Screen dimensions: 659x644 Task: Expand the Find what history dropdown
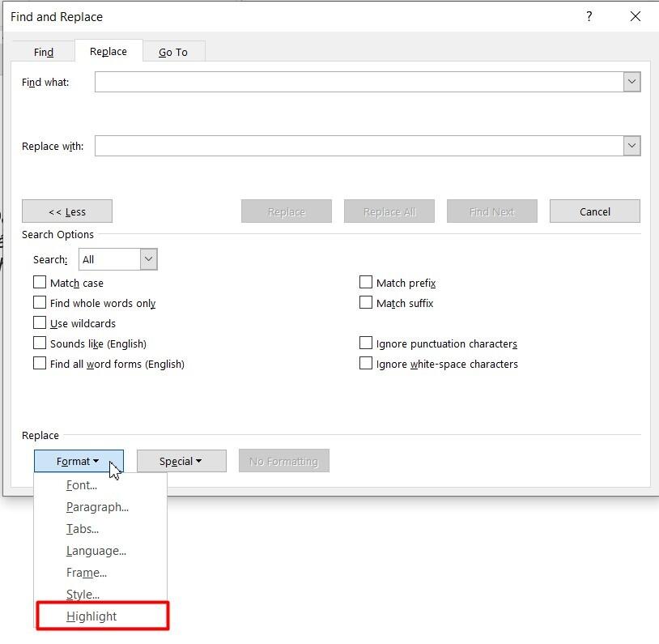631,82
